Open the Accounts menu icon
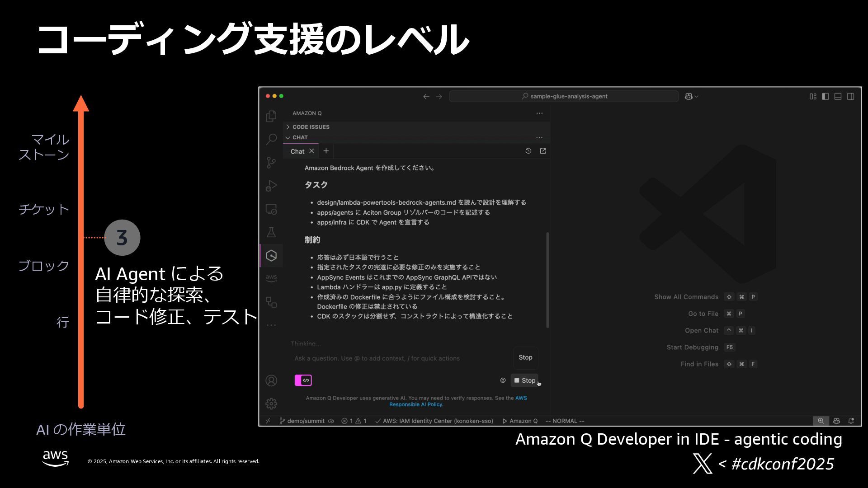The width and height of the screenshot is (868, 488). [x=271, y=380]
